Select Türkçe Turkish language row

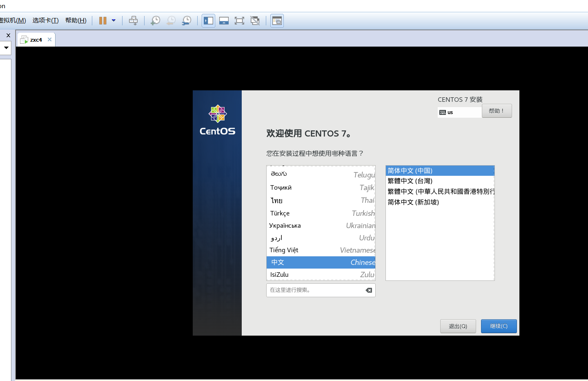(321, 213)
